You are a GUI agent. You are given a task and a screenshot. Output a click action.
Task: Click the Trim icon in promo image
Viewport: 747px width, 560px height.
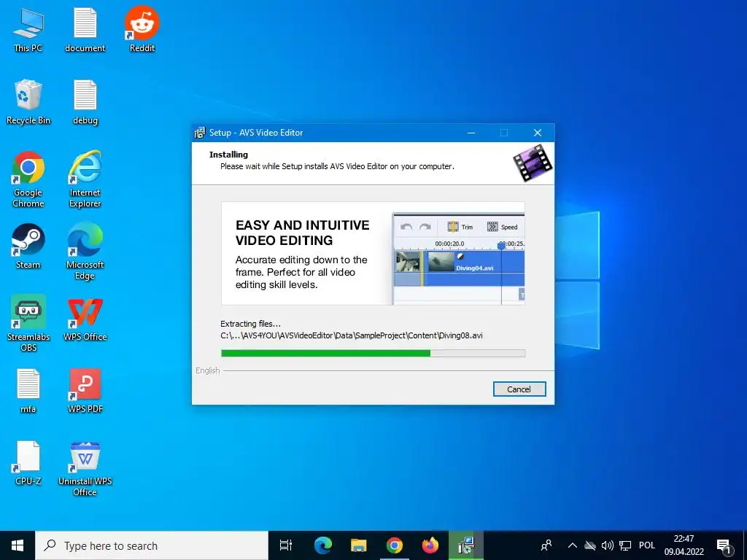click(453, 227)
